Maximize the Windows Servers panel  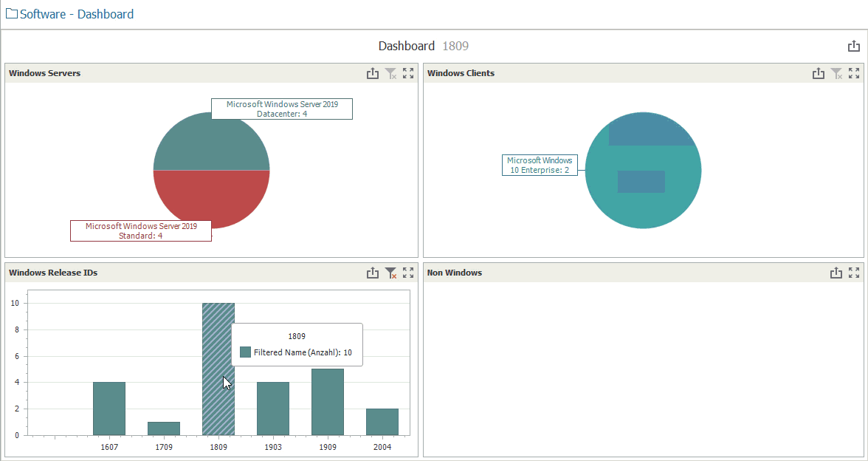[x=408, y=73]
